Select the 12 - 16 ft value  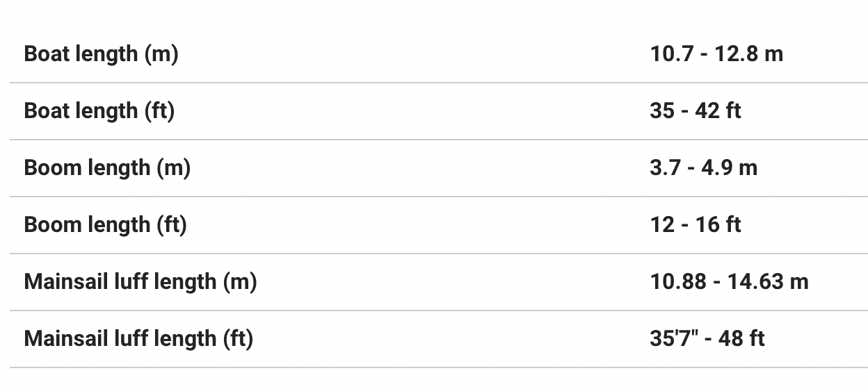tap(696, 225)
